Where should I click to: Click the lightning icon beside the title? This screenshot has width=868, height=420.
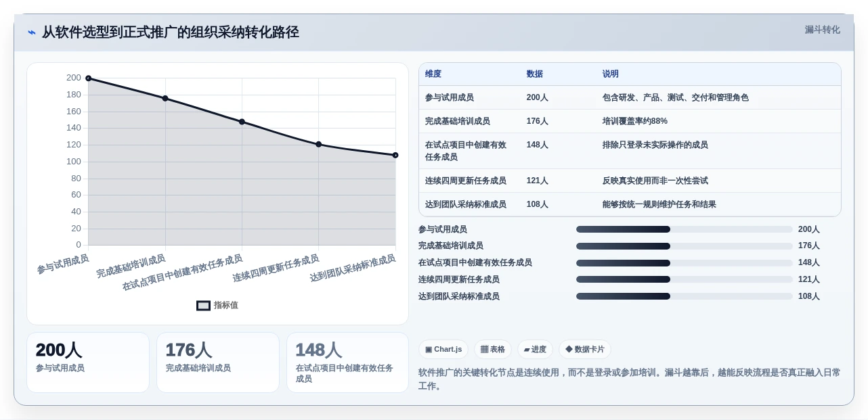pos(32,32)
